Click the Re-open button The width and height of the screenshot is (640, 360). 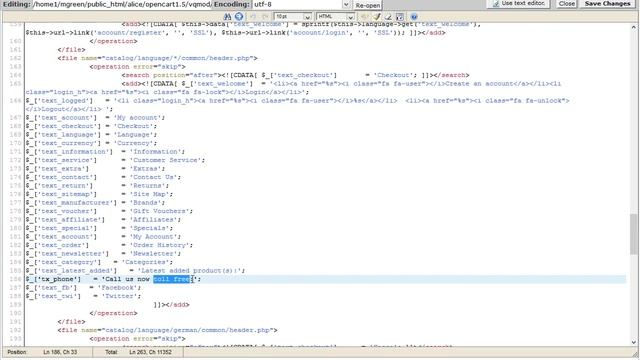(x=367, y=5)
